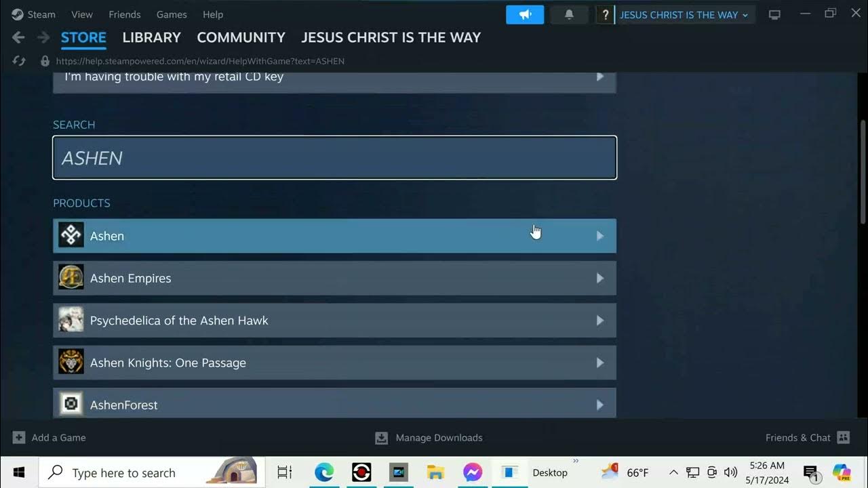Open the Windows notification center icon
The image size is (868, 488).
pos(810,472)
